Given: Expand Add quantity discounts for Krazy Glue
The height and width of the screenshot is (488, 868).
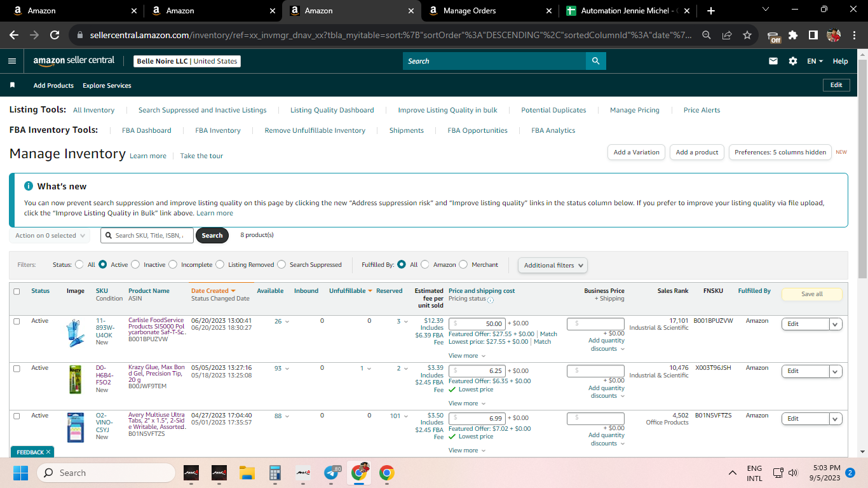Looking at the screenshot, I should pos(606,391).
